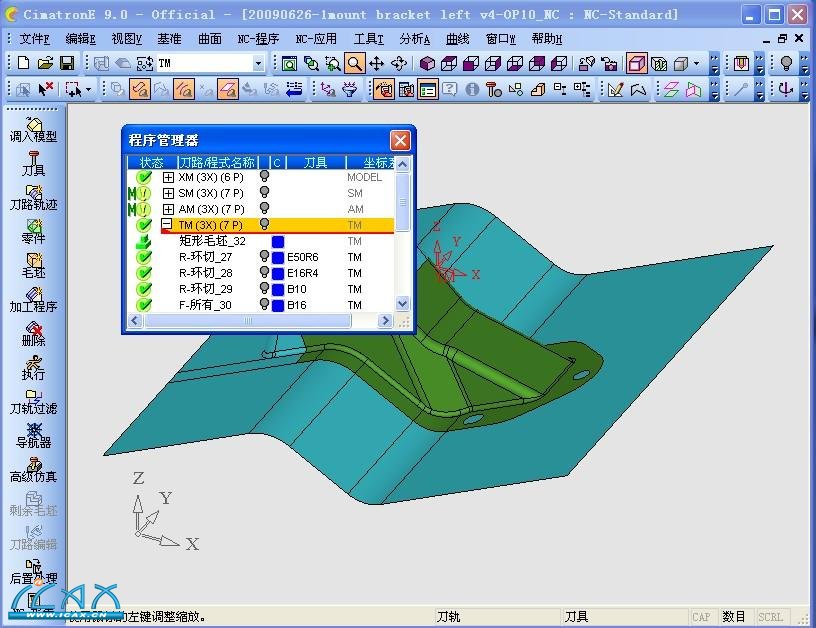Click blue color swatch of F-所有_30
Image resolution: width=816 pixels, height=628 pixels.
click(278, 305)
